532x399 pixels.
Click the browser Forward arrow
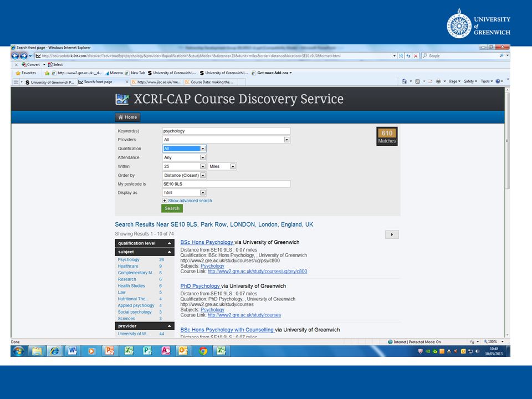click(x=24, y=56)
